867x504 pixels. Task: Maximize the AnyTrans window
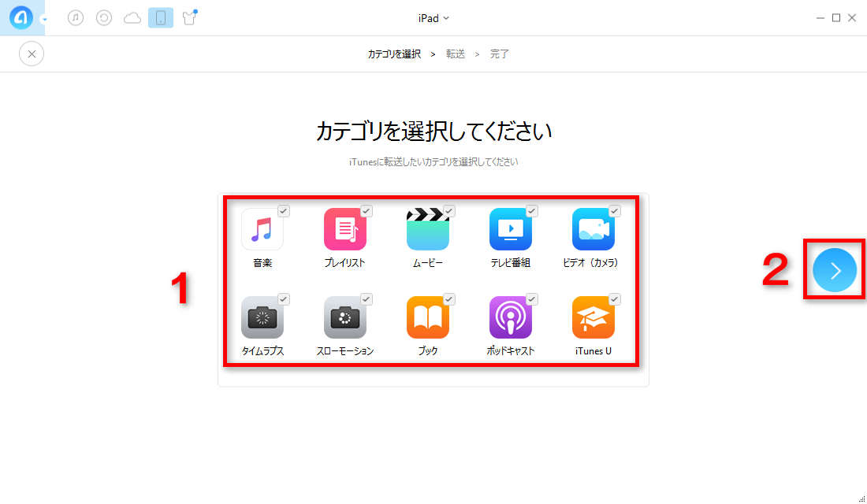836,18
